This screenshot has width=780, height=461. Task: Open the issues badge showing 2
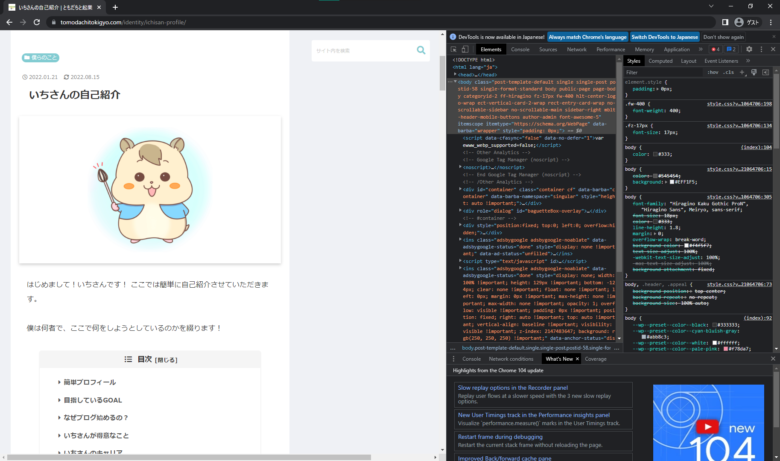point(731,49)
